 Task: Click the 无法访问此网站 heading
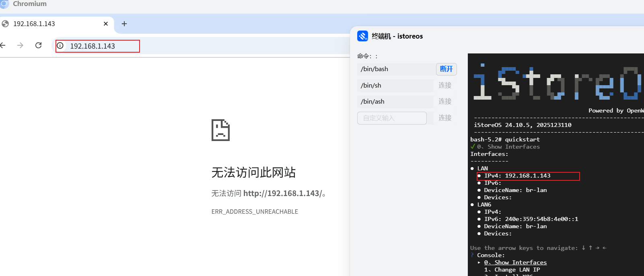pyautogui.click(x=253, y=173)
